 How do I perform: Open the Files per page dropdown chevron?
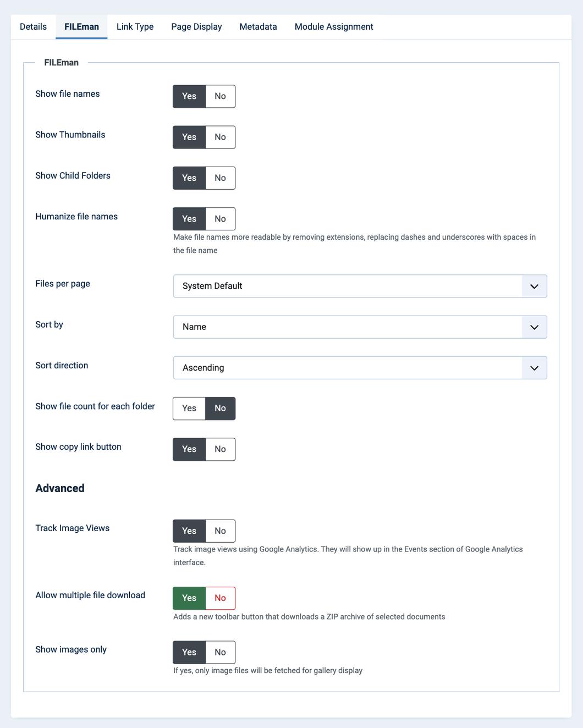(534, 286)
